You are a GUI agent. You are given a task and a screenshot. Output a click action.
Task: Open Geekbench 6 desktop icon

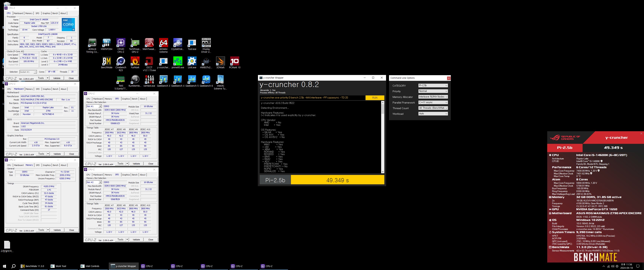(x=206, y=81)
